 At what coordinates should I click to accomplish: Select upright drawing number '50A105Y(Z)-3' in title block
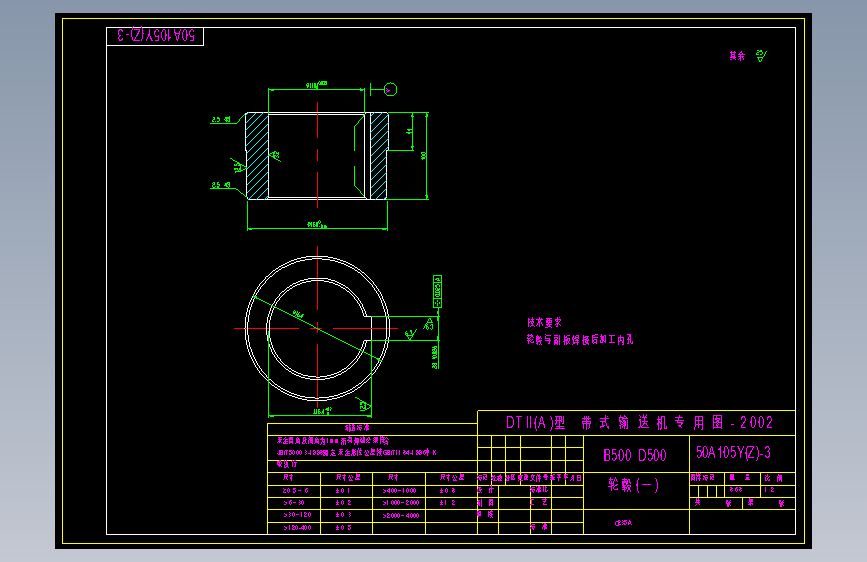click(x=733, y=452)
